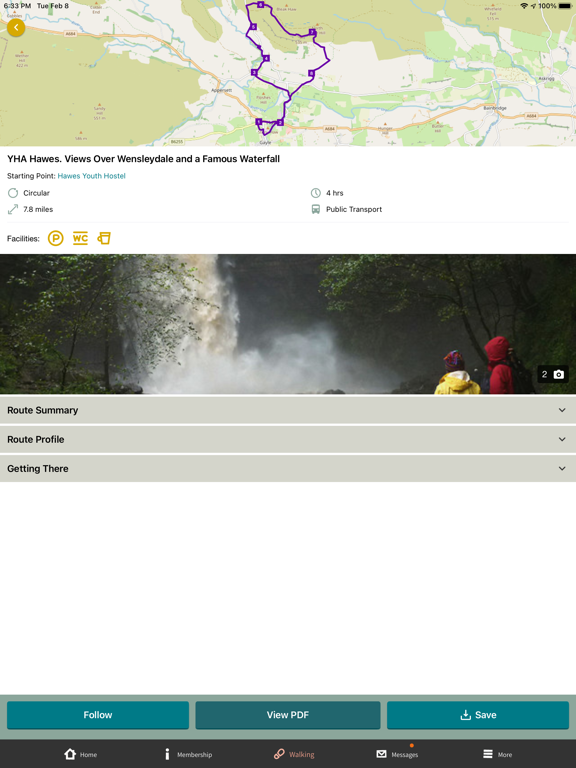Expand the Route Profile section

point(288,439)
